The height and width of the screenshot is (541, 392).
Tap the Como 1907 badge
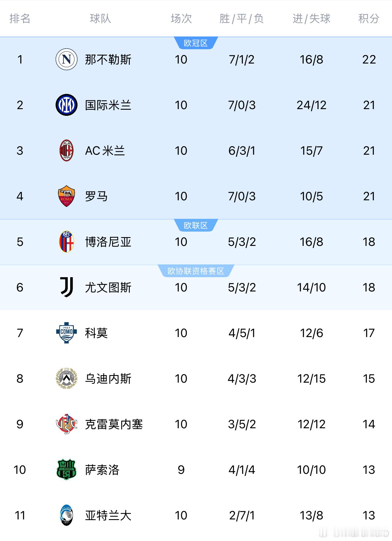pyautogui.click(x=66, y=333)
